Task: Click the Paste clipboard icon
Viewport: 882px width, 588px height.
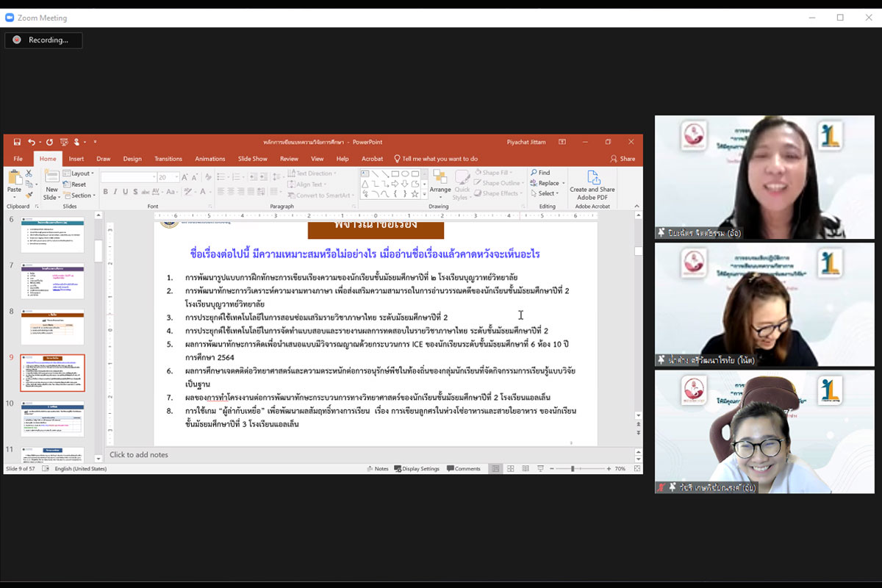Action: tap(14, 181)
